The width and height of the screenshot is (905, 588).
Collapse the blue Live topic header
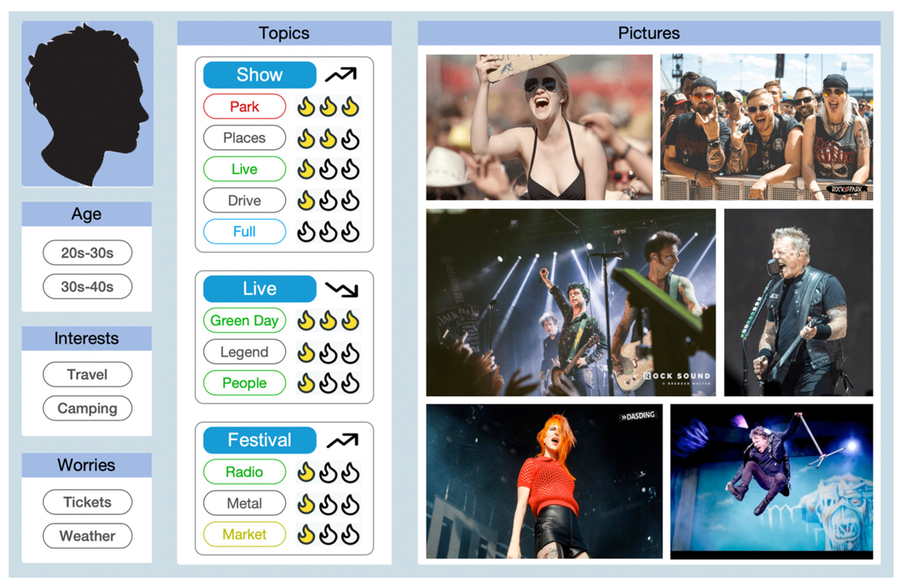(259, 289)
